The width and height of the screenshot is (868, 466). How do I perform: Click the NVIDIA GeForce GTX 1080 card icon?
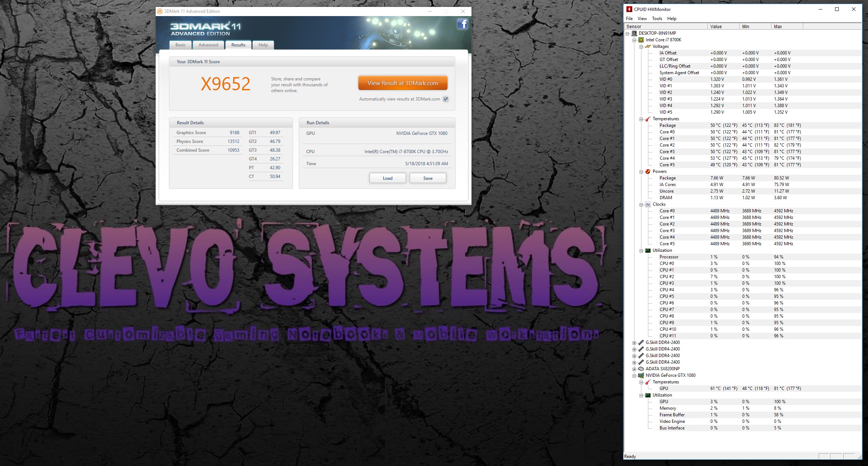[x=641, y=375]
